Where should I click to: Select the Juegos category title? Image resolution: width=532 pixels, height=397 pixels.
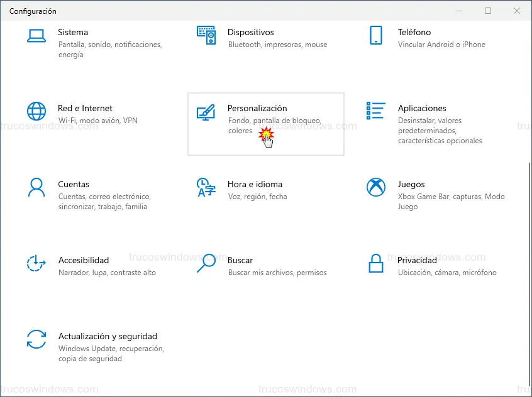[411, 184]
